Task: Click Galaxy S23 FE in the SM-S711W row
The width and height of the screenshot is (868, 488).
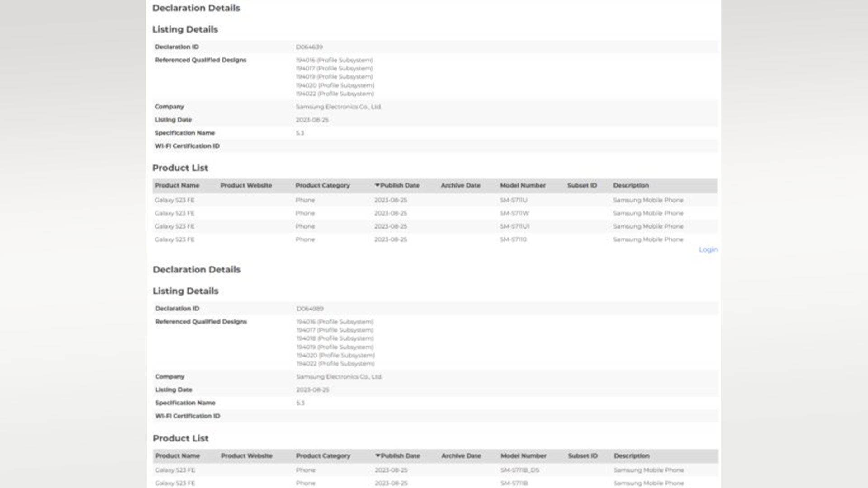Action: pos(175,213)
